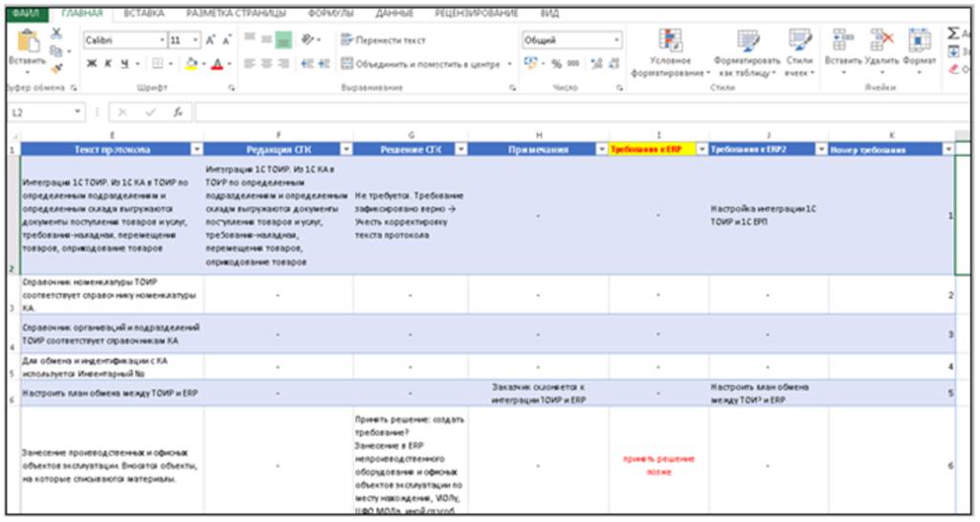Open filter dropdown for Решение СТК column
Viewport: 980px width, 522px height.
point(459,149)
